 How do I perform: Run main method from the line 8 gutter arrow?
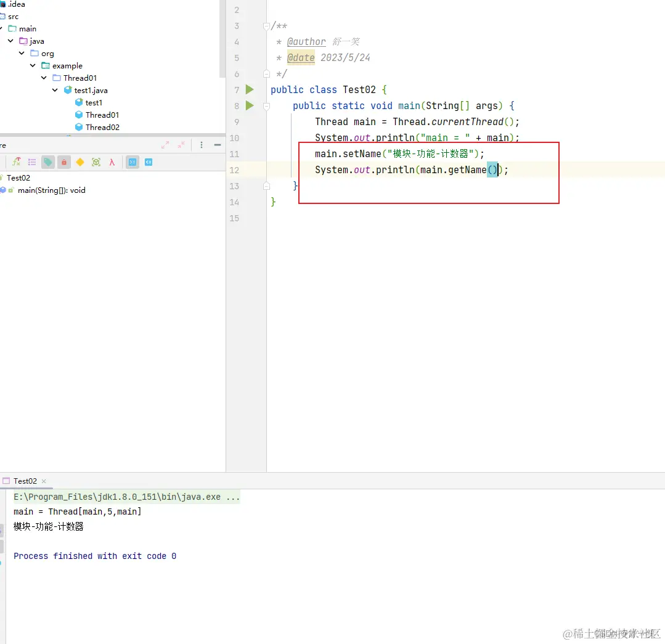(250, 105)
